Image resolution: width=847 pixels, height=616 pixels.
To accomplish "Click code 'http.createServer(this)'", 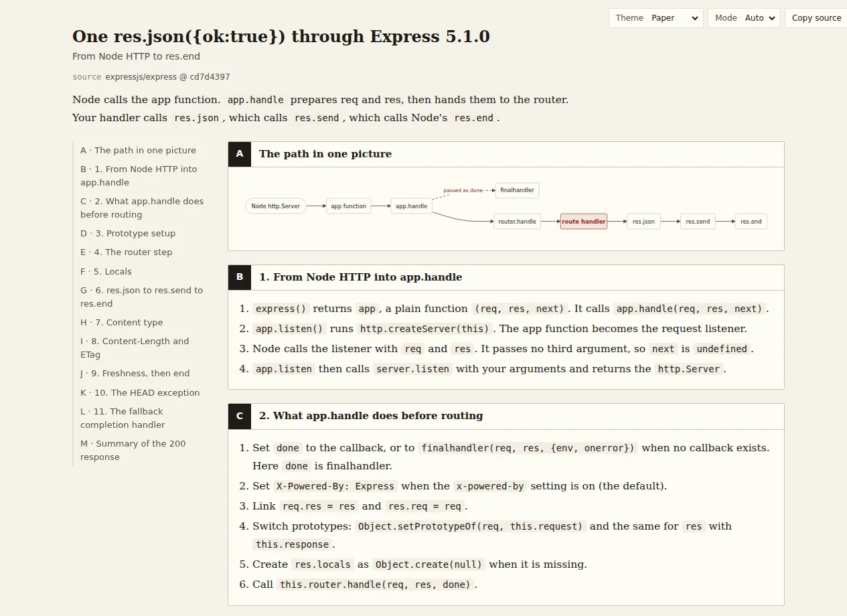I will pyautogui.click(x=425, y=329).
